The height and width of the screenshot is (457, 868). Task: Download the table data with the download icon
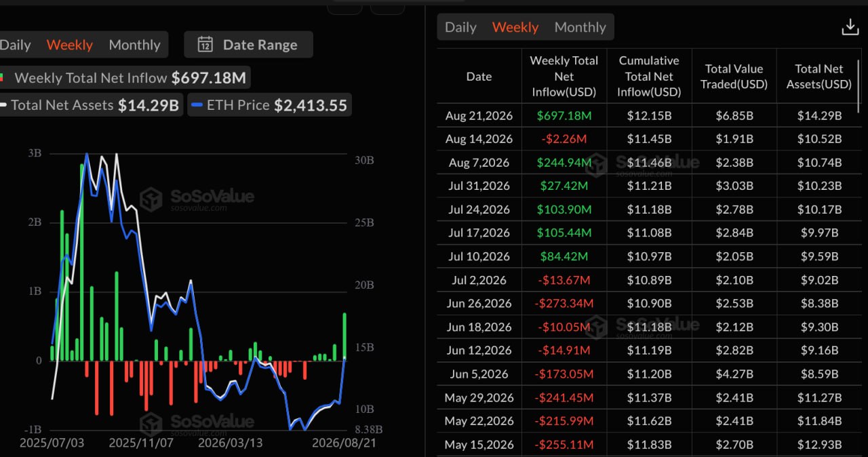tap(850, 27)
